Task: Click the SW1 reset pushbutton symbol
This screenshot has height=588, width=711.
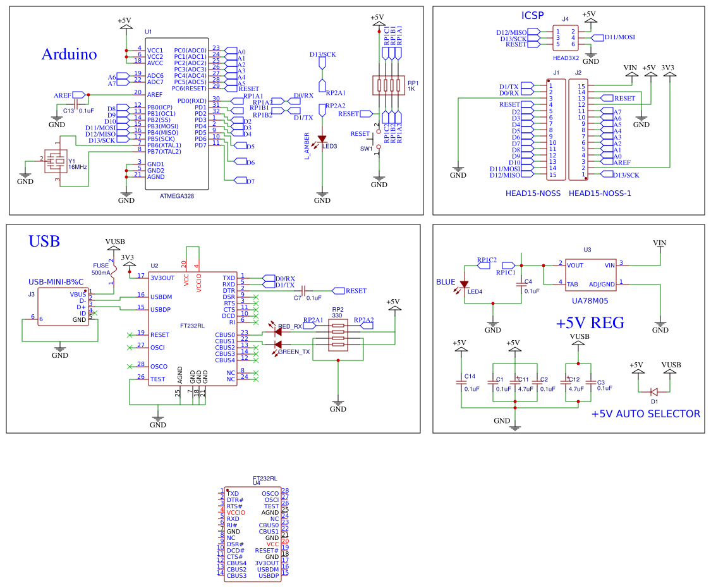Action: click(377, 140)
